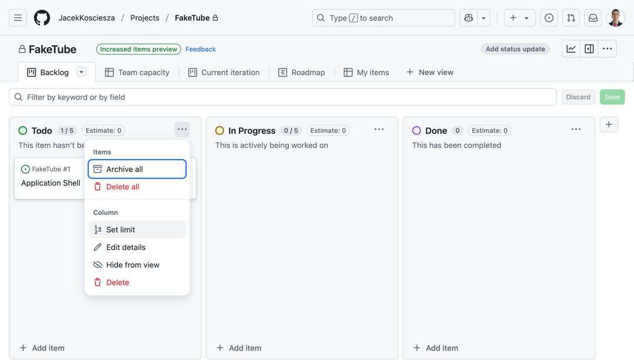Switch to Current iteration tab

click(224, 72)
